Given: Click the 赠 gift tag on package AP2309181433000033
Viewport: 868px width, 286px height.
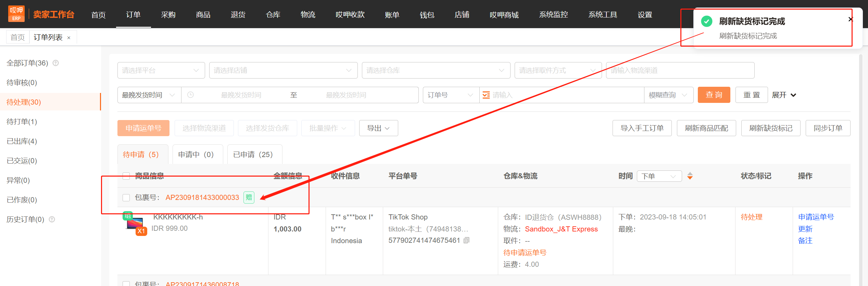Looking at the screenshot, I should click(x=249, y=198).
